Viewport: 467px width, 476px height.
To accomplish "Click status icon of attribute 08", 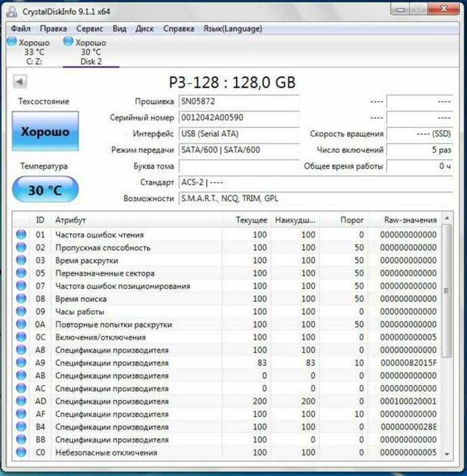I will 21,299.
